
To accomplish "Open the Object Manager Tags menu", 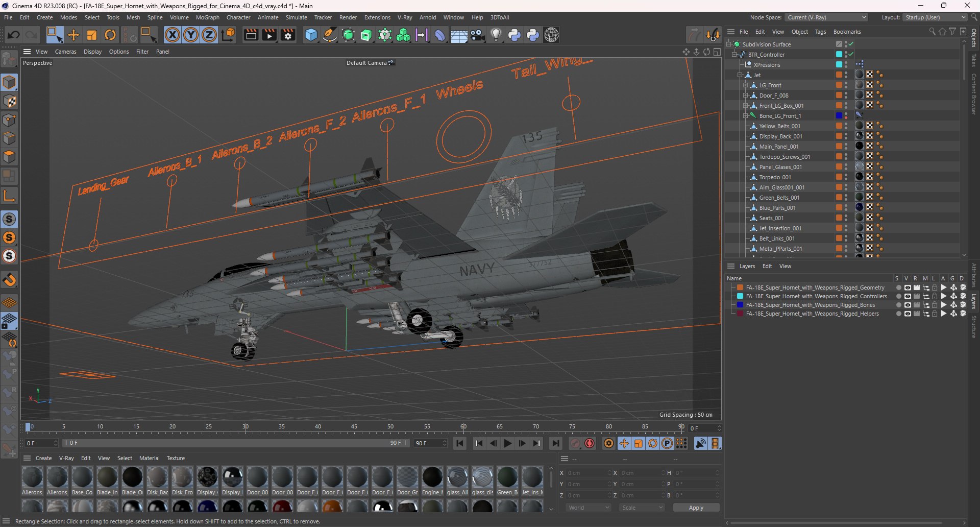I will tap(820, 32).
